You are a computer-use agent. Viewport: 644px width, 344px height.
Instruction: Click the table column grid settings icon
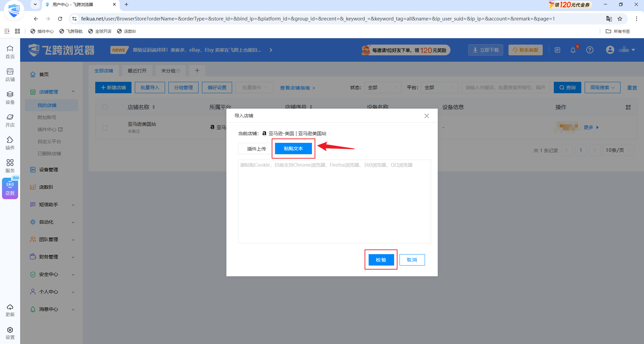coord(628,107)
